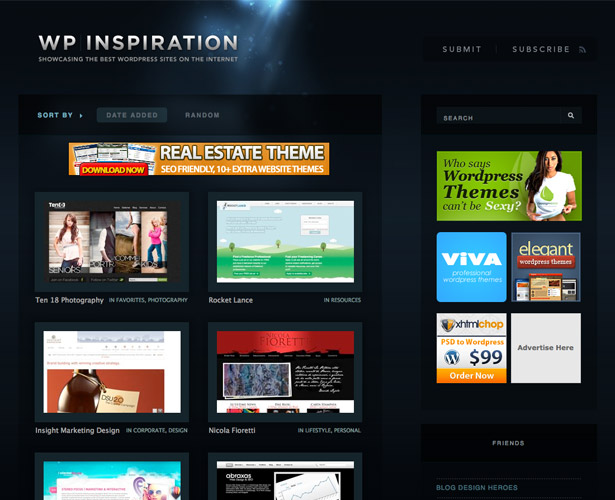Open the Corporate category link
615x500 pixels.
pos(149,430)
